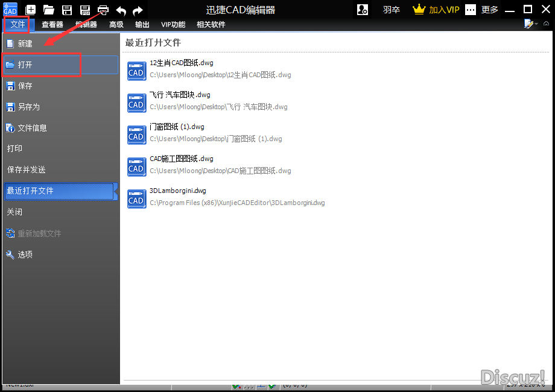Screen dimensions: 555x392
Task: Select 新建 in the file menu
Action: tap(25, 44)
